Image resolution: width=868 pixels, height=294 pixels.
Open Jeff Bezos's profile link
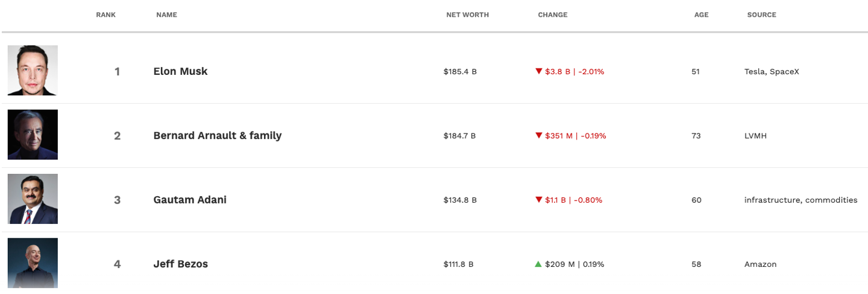(181, 264)
